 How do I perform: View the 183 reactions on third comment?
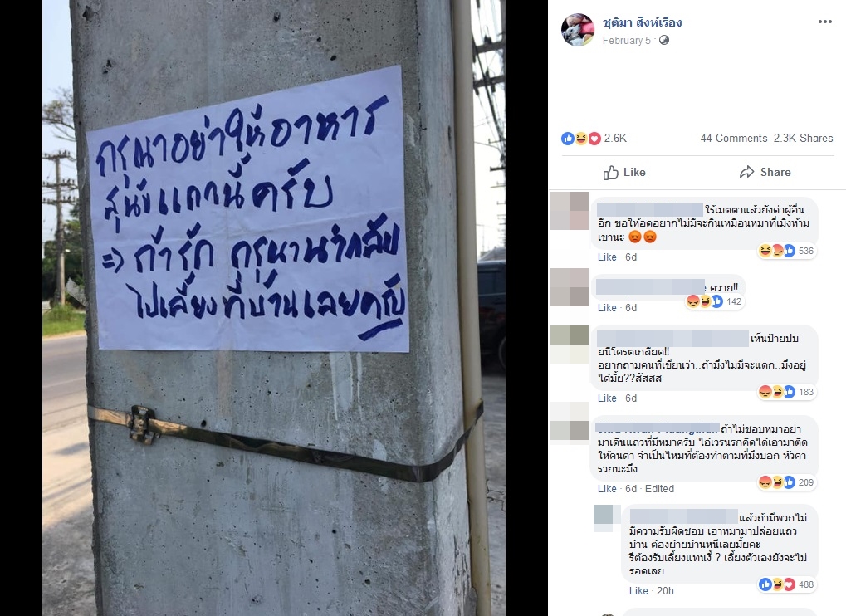click(x=787, y=392)
